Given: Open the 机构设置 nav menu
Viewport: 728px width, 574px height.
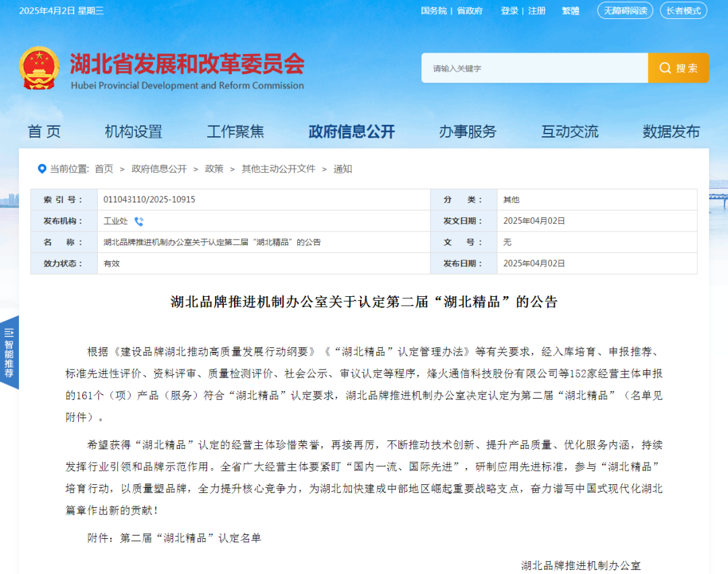Looking at the screenshot, I should click(x=133, y=132).
